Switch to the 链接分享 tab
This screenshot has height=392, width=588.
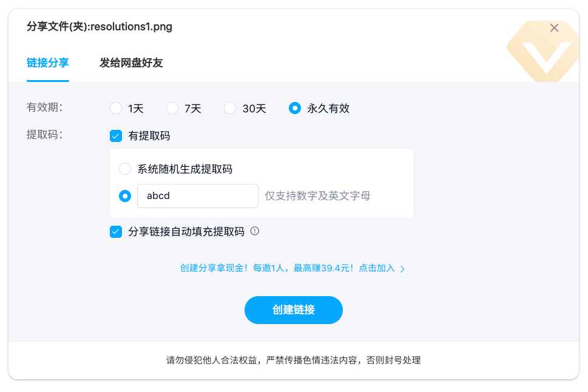pos(47,63)
